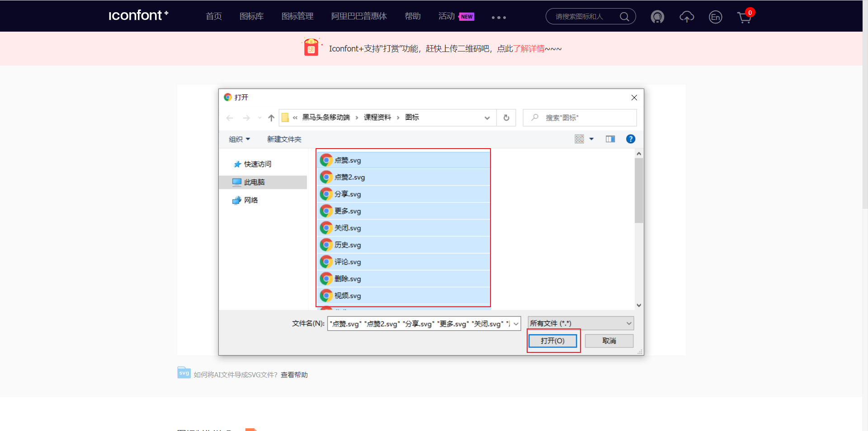Click the 搜索"图标" search field

coord(580,118)
